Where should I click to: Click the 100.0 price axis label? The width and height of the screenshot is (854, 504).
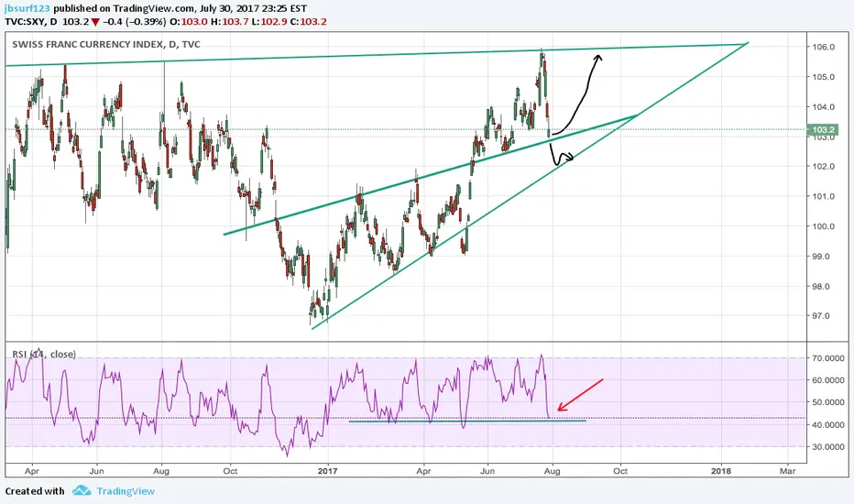[823, 226]
